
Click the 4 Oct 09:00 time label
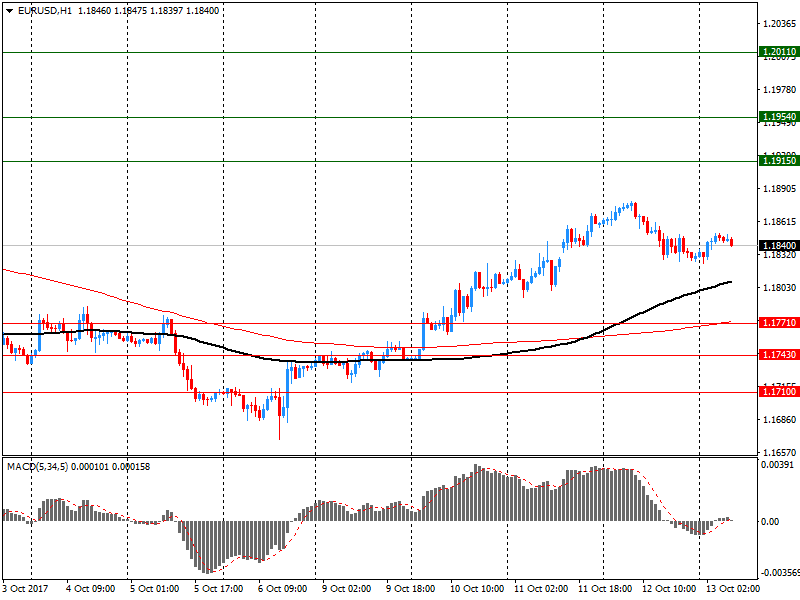[x=91, y=589]
